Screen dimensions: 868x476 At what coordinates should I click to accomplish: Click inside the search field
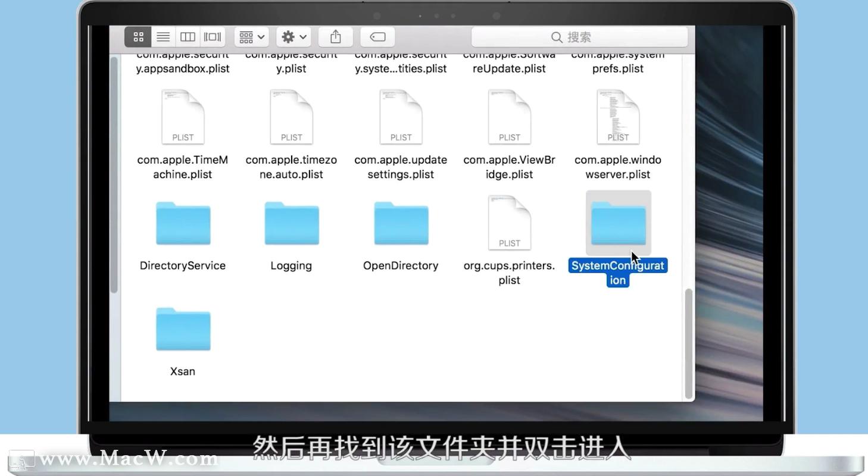click(x=579, y=36)
